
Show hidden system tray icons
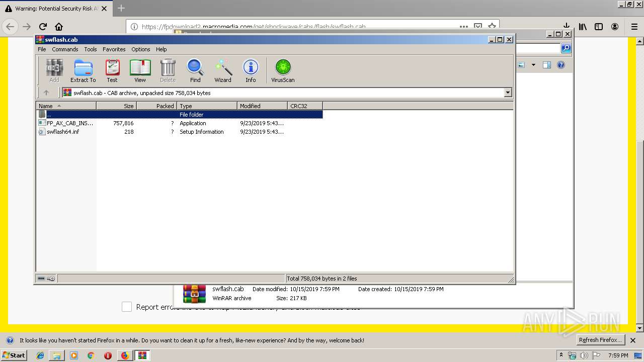pos(561,355)
